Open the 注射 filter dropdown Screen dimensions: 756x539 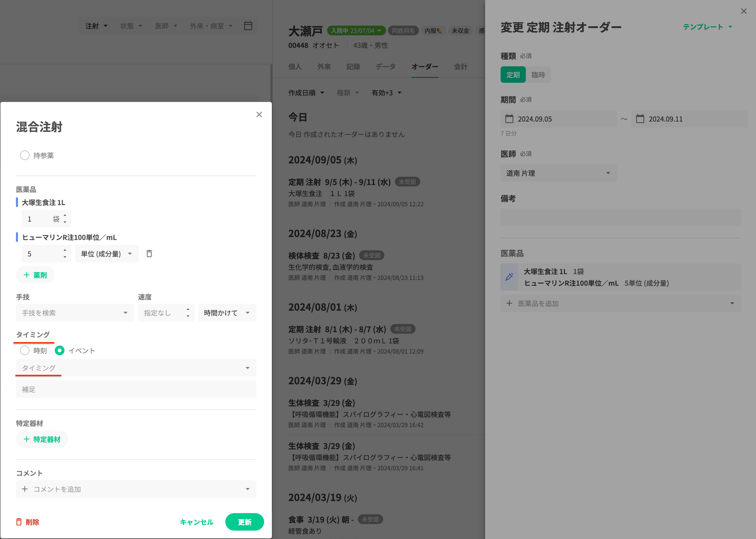(96, 26)
